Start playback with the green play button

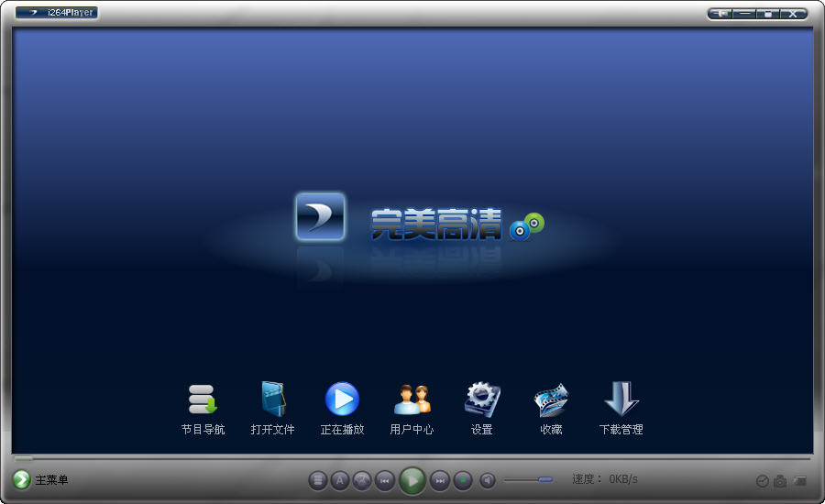pyautogui.click(x=412, y=480)
